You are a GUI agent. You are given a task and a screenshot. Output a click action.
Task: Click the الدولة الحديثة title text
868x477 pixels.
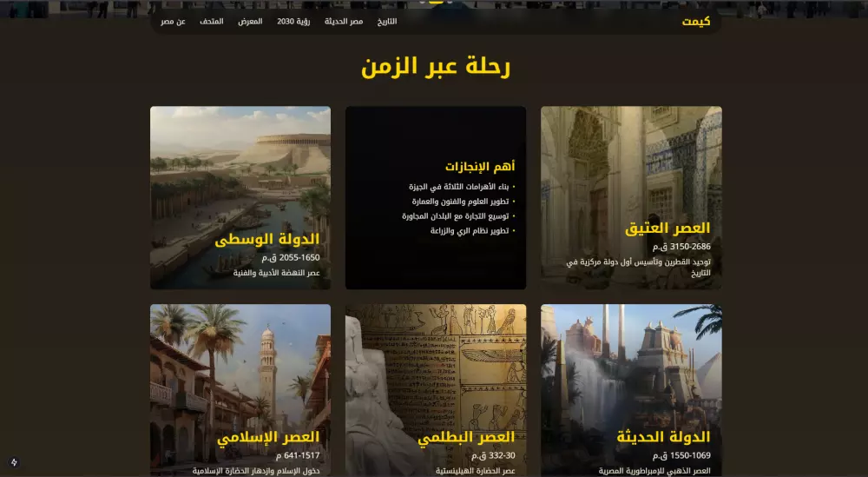point(663,437)
